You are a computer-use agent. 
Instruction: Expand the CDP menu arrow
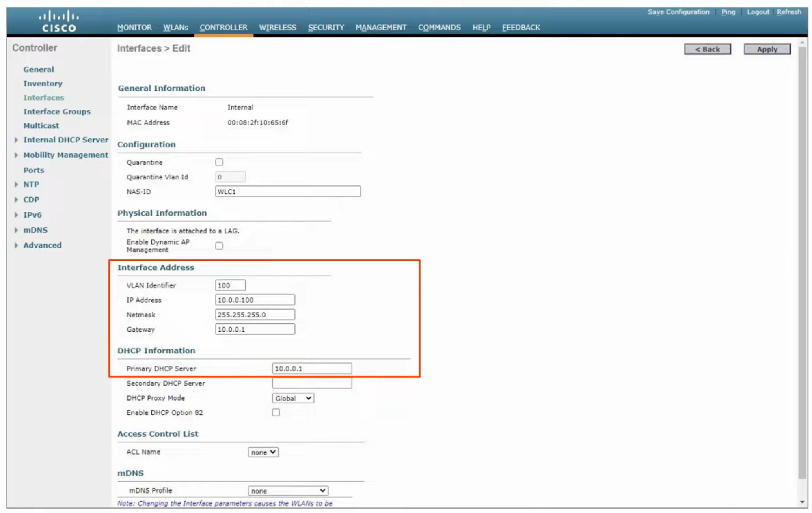16,200
